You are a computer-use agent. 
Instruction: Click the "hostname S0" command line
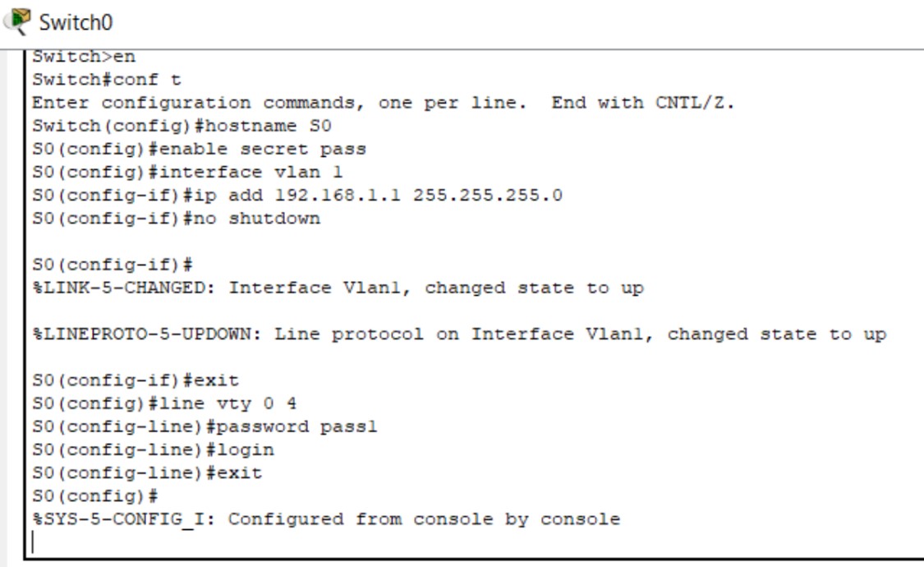tap(182, 127)
